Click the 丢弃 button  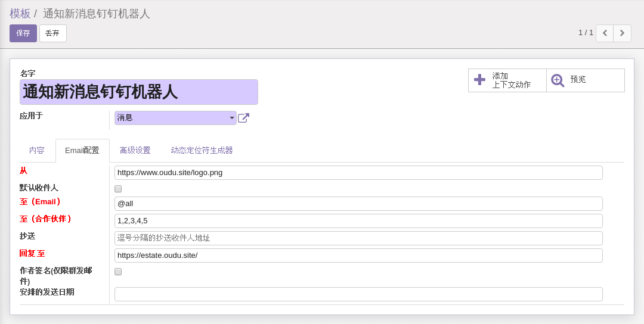[x=52, y=33]
